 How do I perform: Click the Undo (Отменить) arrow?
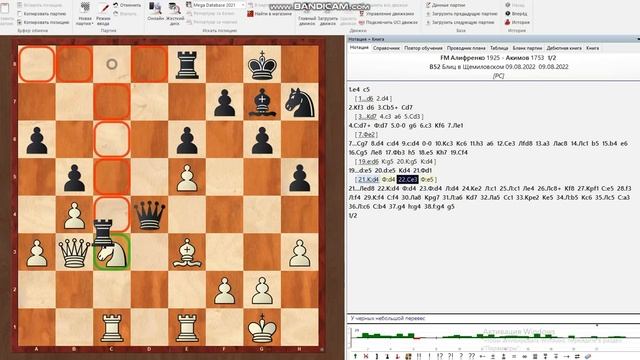coord(116,5)
